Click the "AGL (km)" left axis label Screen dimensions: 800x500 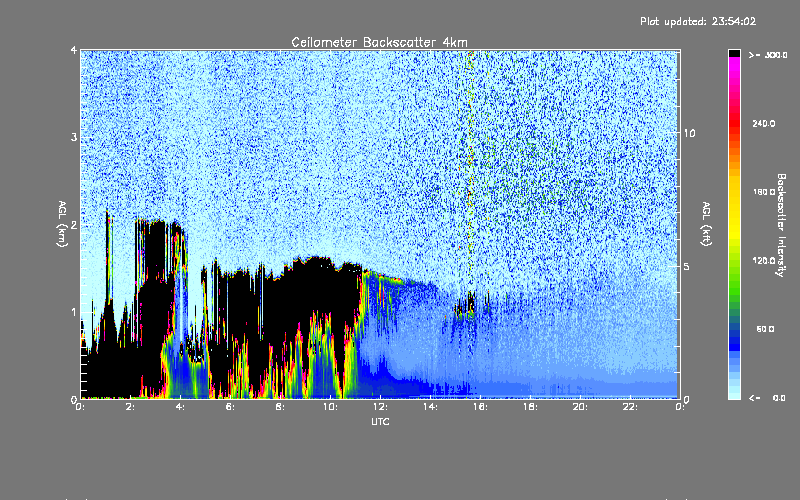(62, 224)
